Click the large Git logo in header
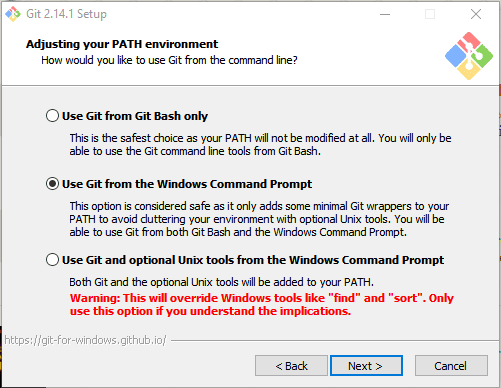Image resolution: width=501 pixels, height=388 pixels. [x=469, y=56]
